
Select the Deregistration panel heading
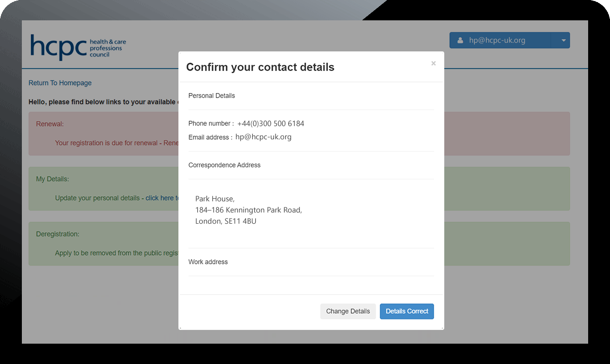pos(57,234)
